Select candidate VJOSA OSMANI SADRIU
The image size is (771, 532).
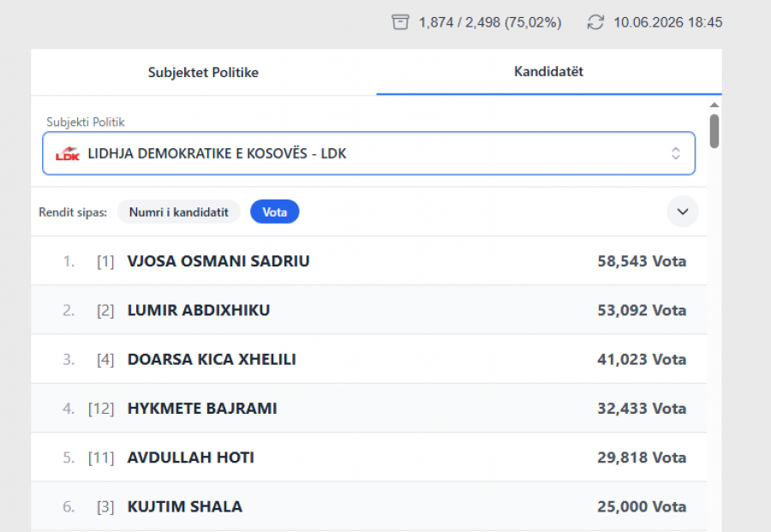[x=368, y=260]
